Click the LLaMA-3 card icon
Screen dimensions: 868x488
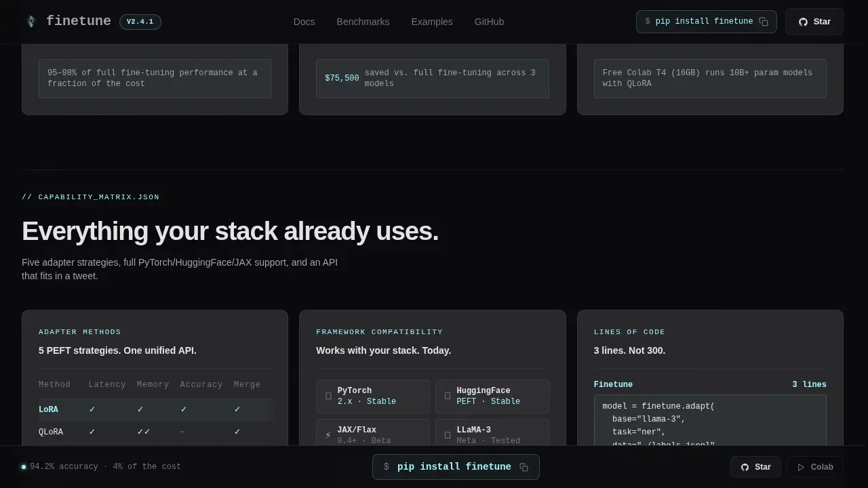(x=448, y=435)
